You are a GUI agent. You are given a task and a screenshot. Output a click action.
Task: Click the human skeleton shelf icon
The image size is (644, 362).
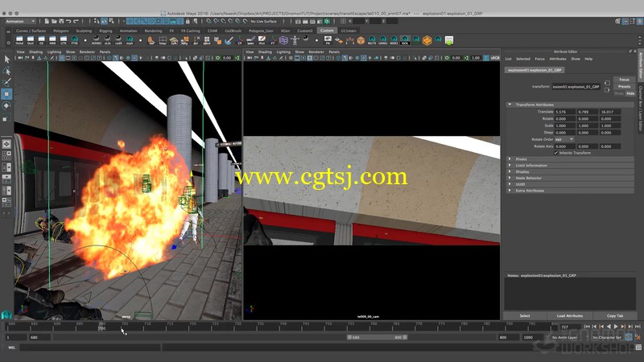[295, 40]
